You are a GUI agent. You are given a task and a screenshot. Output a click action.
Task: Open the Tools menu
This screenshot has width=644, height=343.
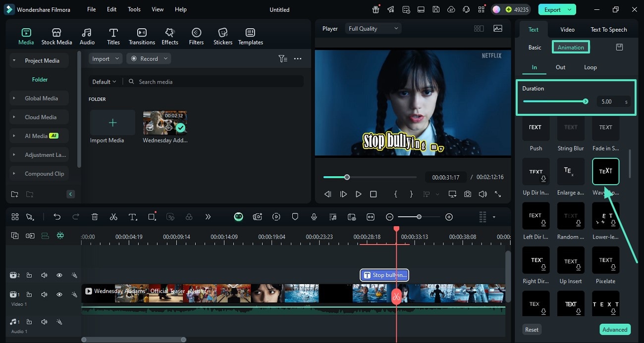tap(134, 9)
